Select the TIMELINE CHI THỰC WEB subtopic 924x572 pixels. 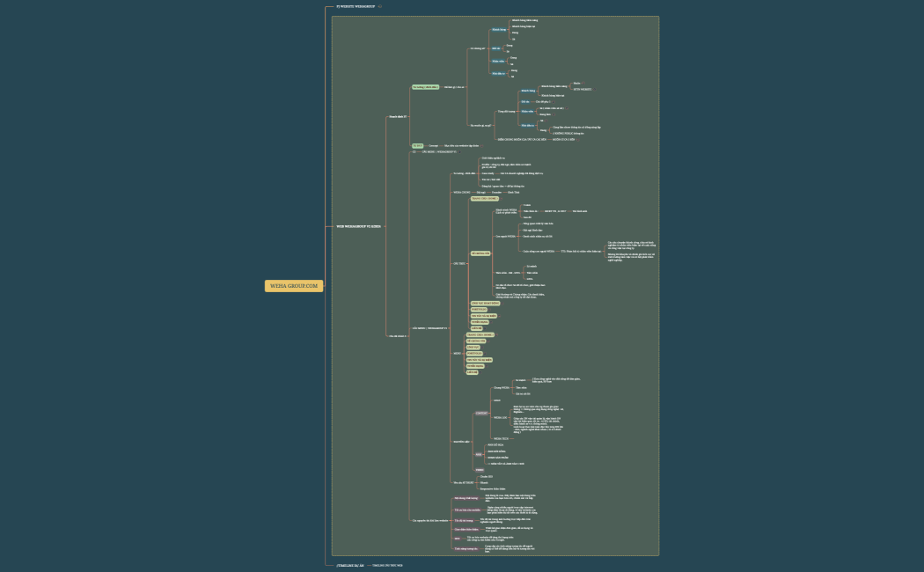pyautogui.click(x=388, y=565)
